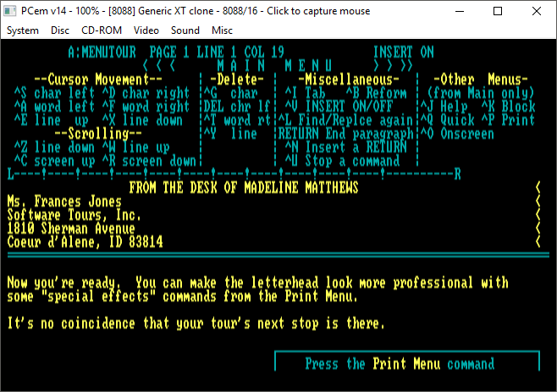Viewport: 557px width, 392px height.
Task: Click the ^O Onscreen menu entry
Action: click(457, 134)
